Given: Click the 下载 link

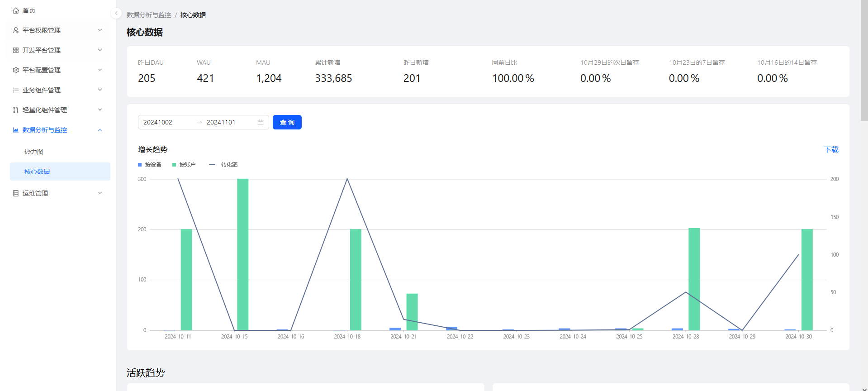Looking at the screenshot, I should [x=831, y=150].
